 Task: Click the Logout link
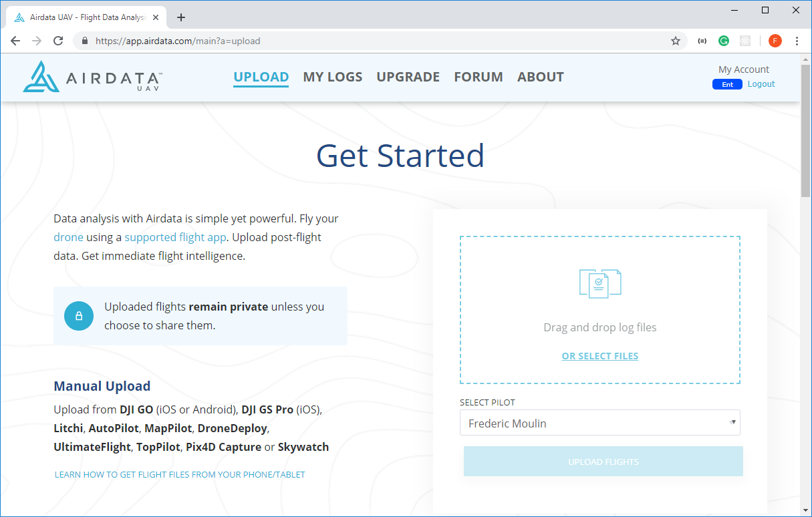tap(761, 84)
